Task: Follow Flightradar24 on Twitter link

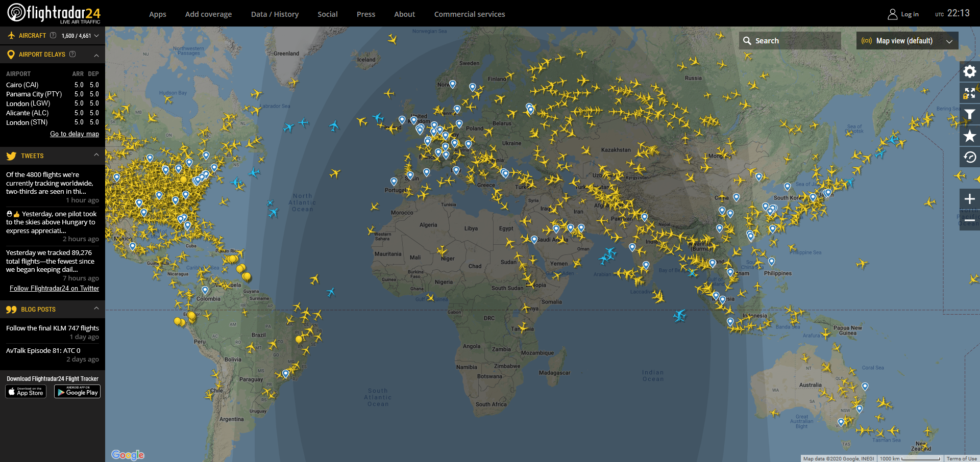Action: coord(55,288)
